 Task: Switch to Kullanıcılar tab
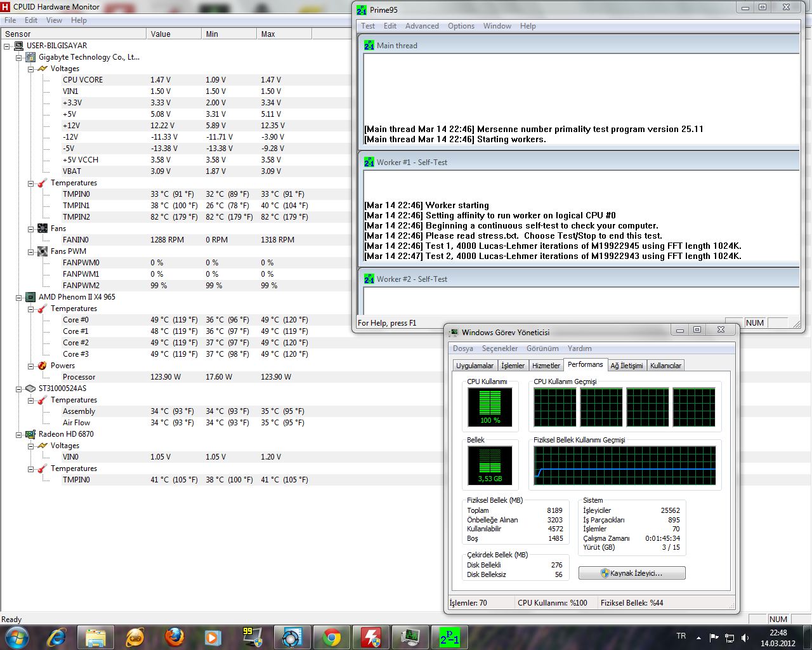[665, 366]
